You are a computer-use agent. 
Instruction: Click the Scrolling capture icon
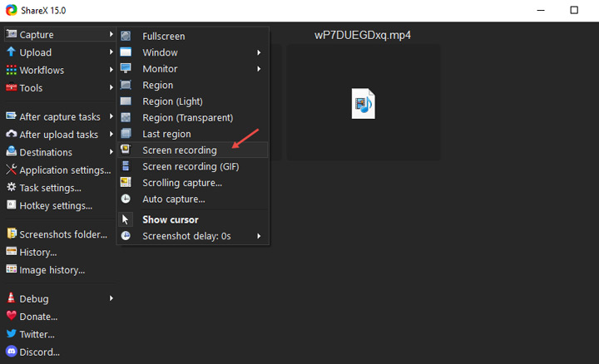(126, 183)
